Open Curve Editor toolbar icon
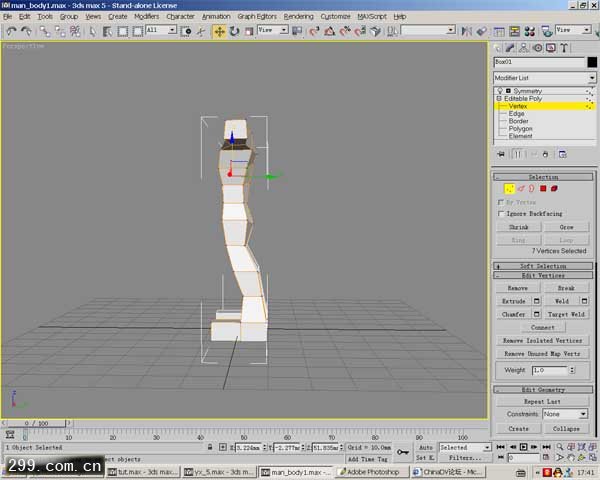Viewport: 600px width, 480px height. tap(499, 31)
